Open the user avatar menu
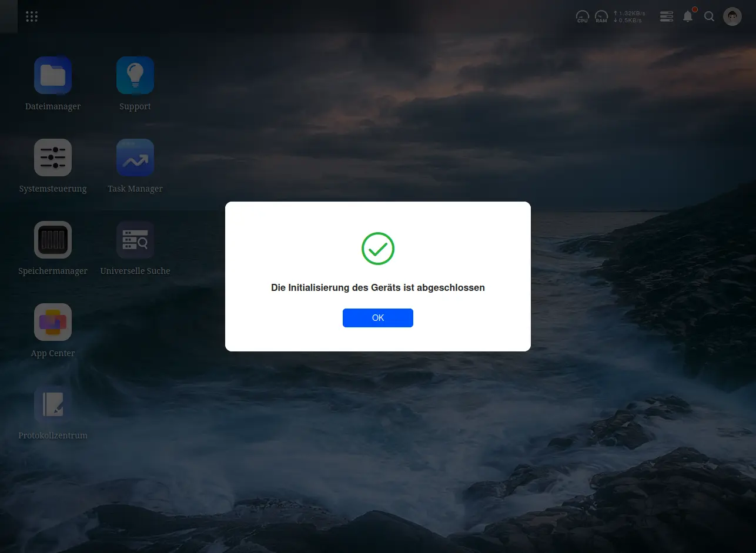Image resolution: width=756 pixels, height=553 pixels. [732, 16]
